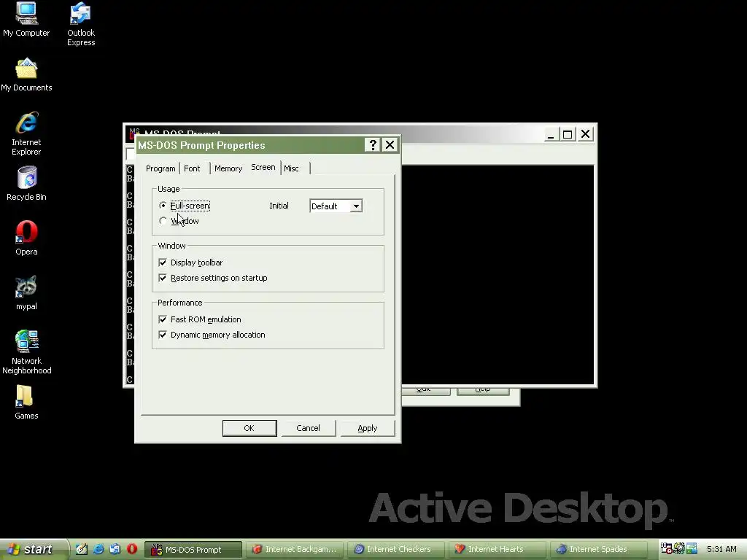The height and width of the screenshot is (560, 747).
Task: Launch Opera desktop shortcut
Action: coord(26,238)
